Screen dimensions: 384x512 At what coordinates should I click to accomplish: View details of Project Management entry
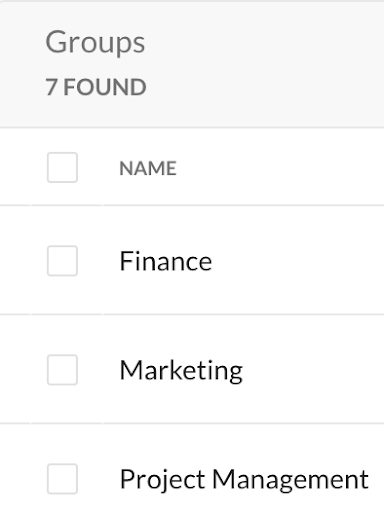[244, 480]
